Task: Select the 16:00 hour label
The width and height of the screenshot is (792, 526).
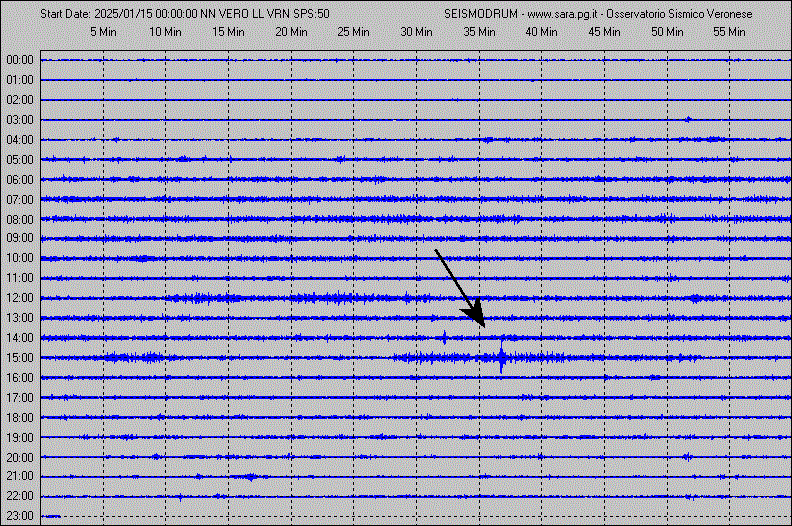Action: (20, 378)
